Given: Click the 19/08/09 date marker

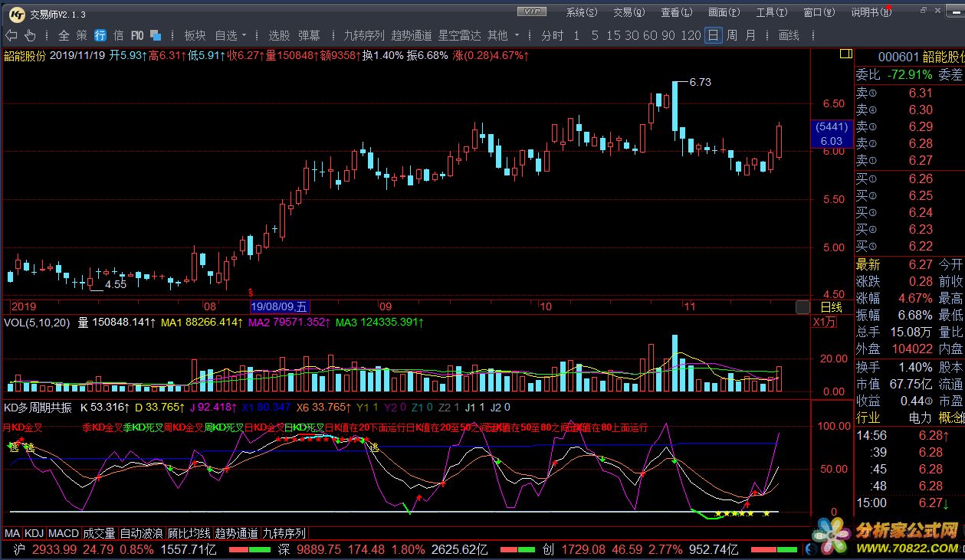Looking at the screenshot, I should (280, 306).
